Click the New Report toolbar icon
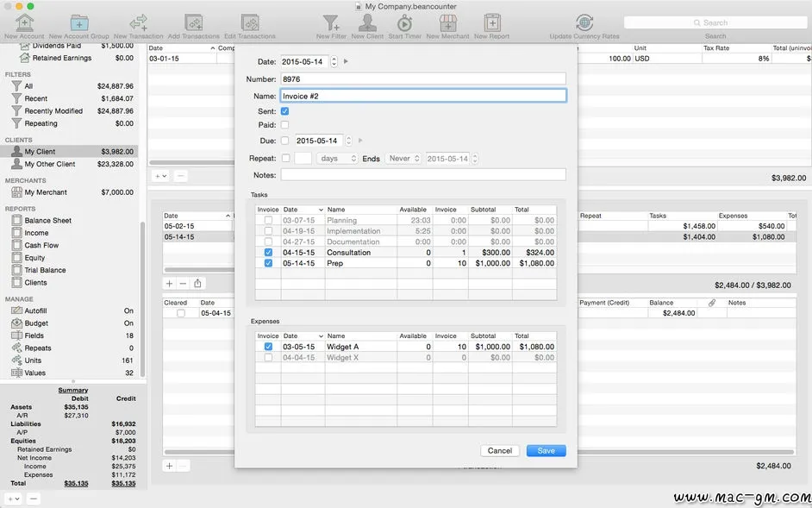Screen dimensions: 812x508 tap(491, 22)
